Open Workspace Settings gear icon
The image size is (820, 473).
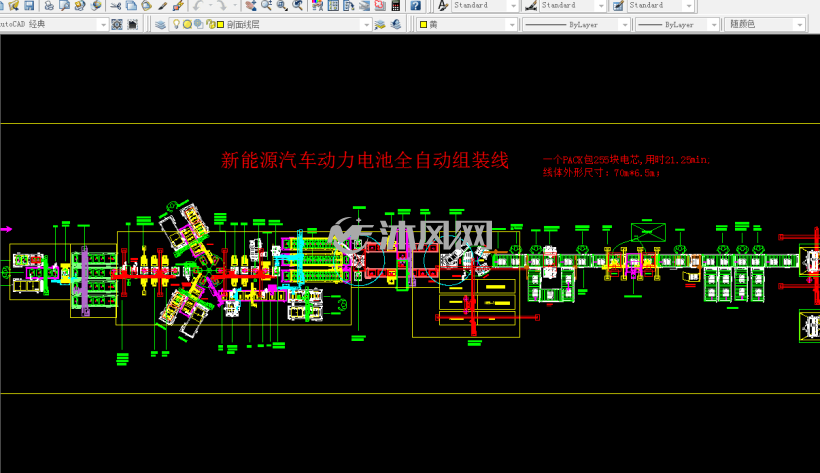117,24
